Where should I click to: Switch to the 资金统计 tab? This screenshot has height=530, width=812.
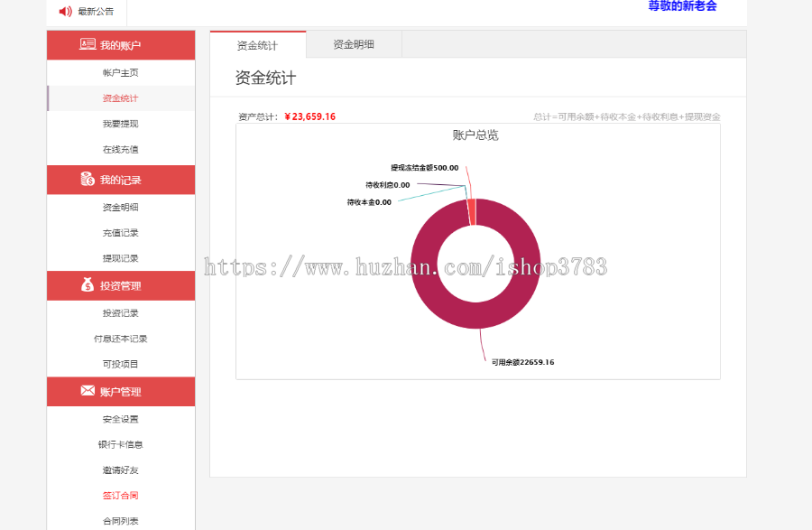(257, 45)
